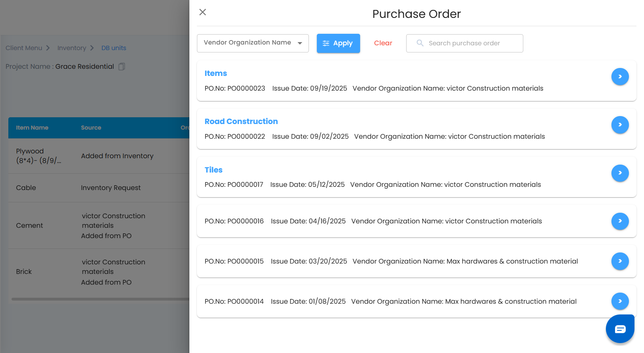Clear the filter selection
This screenshot has width=644, height=353.
point(383,43)
